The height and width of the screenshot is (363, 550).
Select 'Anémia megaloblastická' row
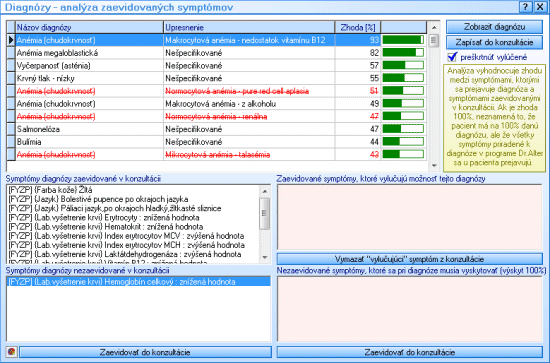(x=216, y=53)
